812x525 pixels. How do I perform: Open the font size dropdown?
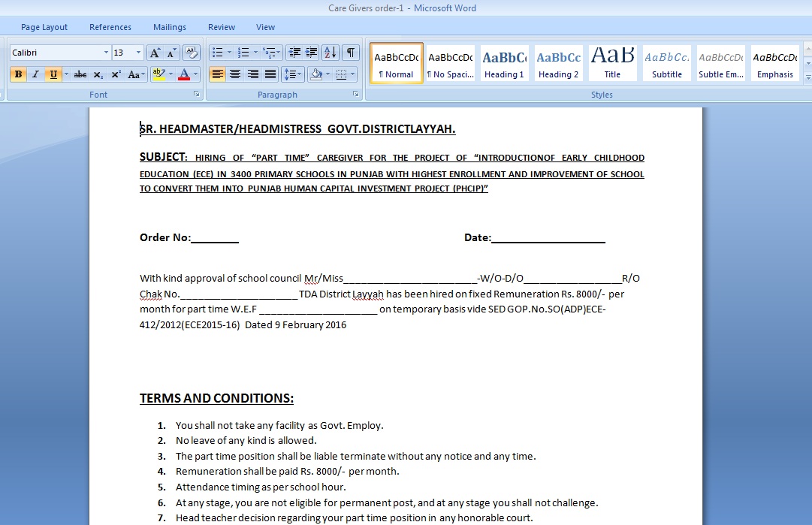[x=138, y=53]
